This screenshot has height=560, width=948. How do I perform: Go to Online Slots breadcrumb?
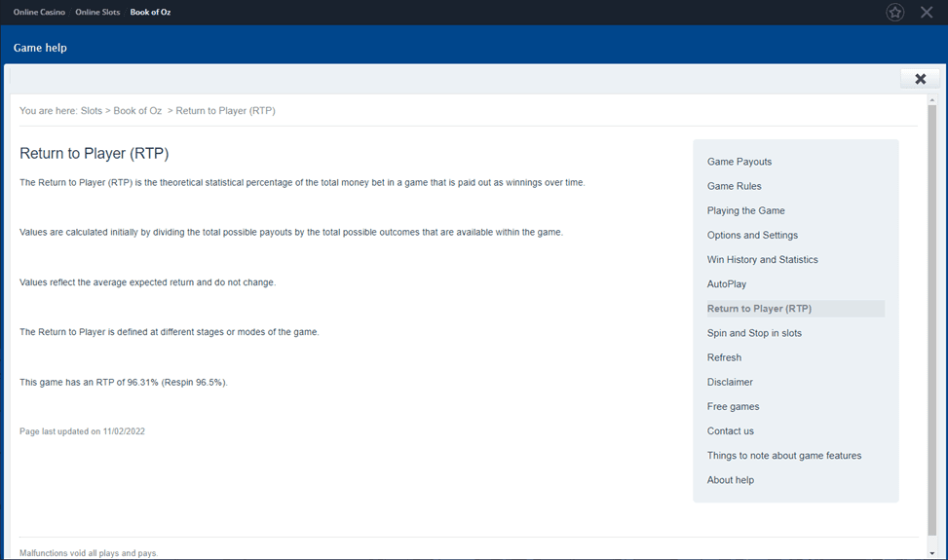[99, 13]
